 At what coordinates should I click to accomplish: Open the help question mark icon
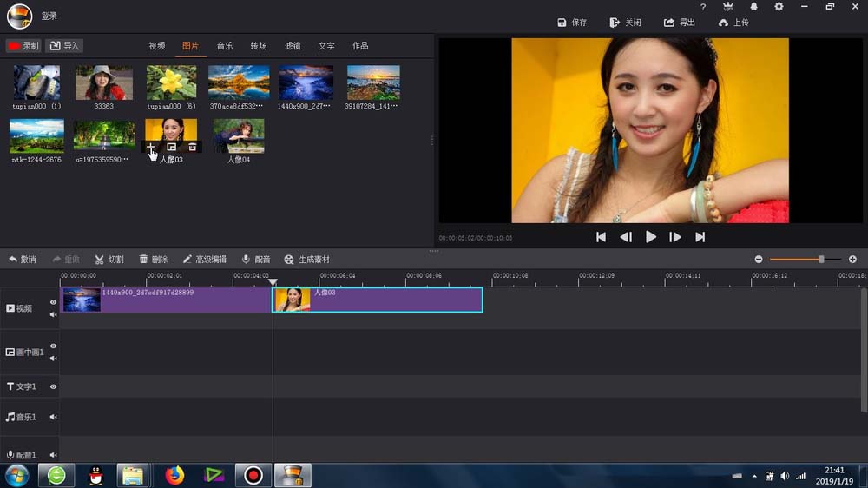point(702,7)
